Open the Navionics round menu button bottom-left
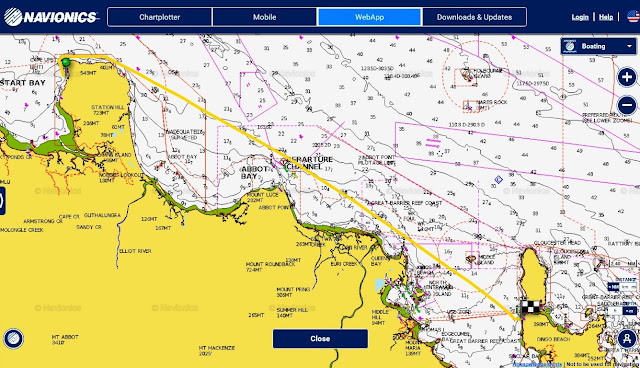Image resolution: width=640 pixels, height=368 pixels. pyautogui.click(x=13, y=338)
